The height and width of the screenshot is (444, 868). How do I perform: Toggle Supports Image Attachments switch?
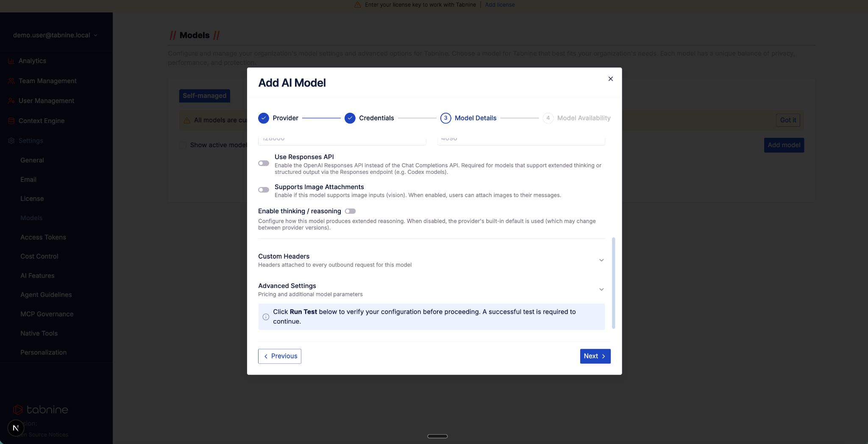(x=264, y=190)
